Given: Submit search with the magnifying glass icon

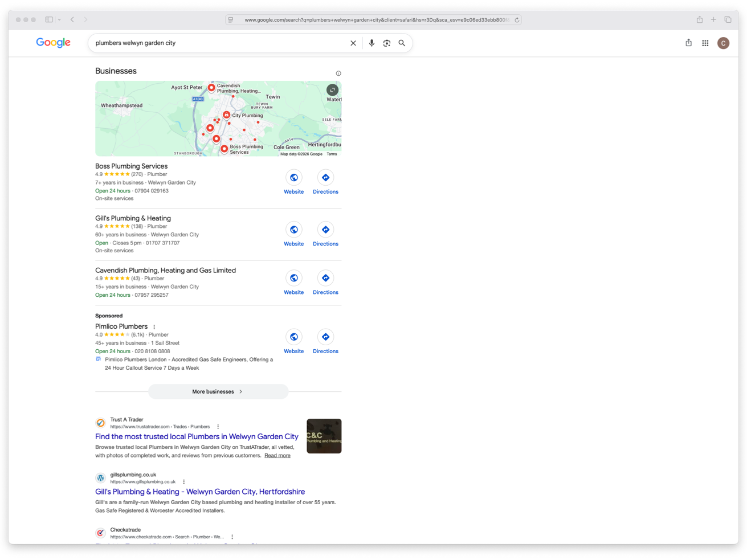Looking at the screenshot, I should (x=402, y=43).
